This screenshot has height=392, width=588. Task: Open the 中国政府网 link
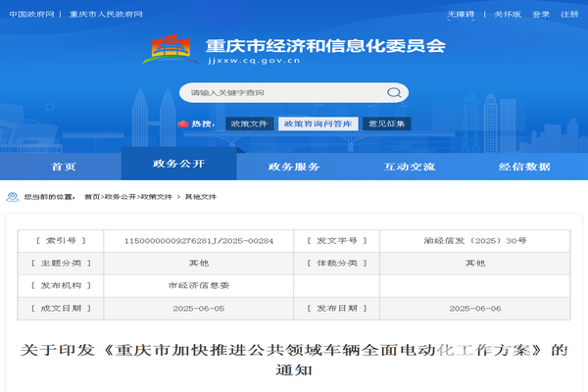click(30, 15)
